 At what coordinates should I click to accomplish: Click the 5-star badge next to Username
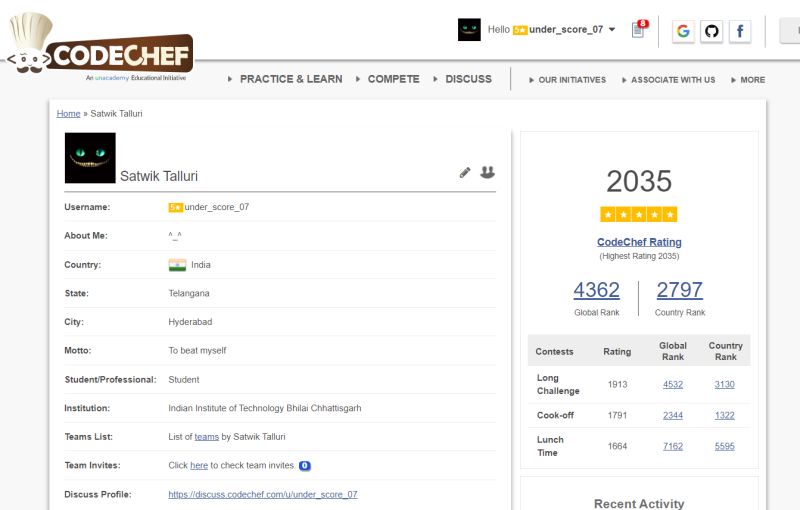176,207
